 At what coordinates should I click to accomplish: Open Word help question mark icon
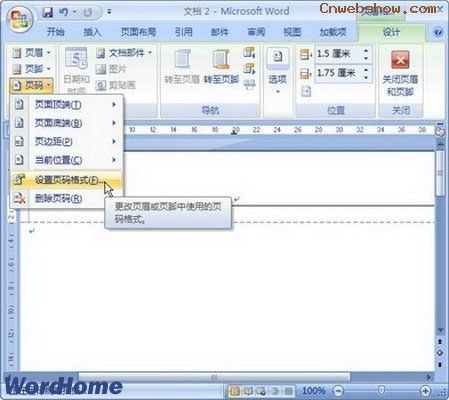point(438,32)
